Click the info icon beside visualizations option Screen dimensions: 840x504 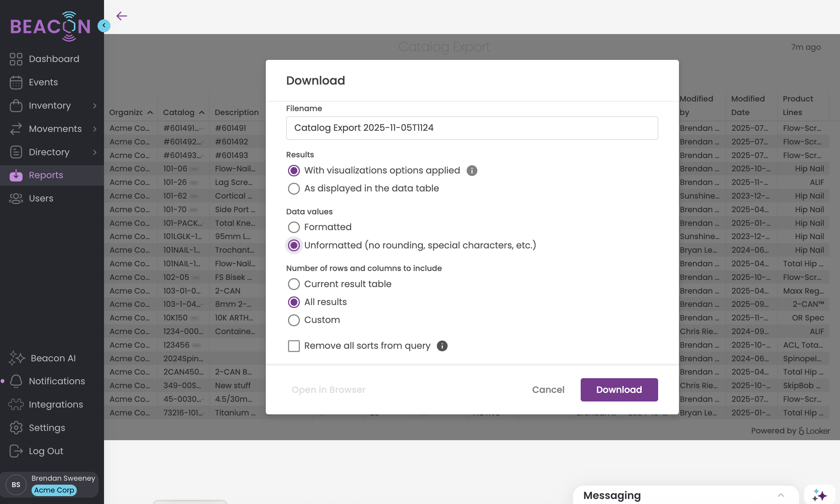(472, 171)
